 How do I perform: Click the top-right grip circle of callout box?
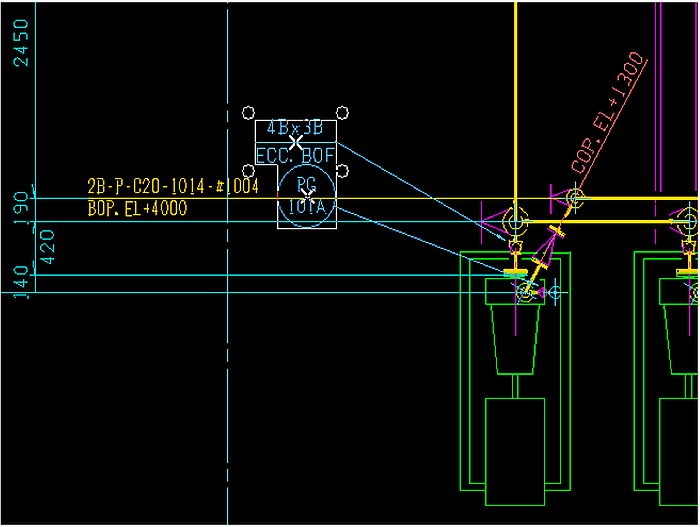coord(343,112)
